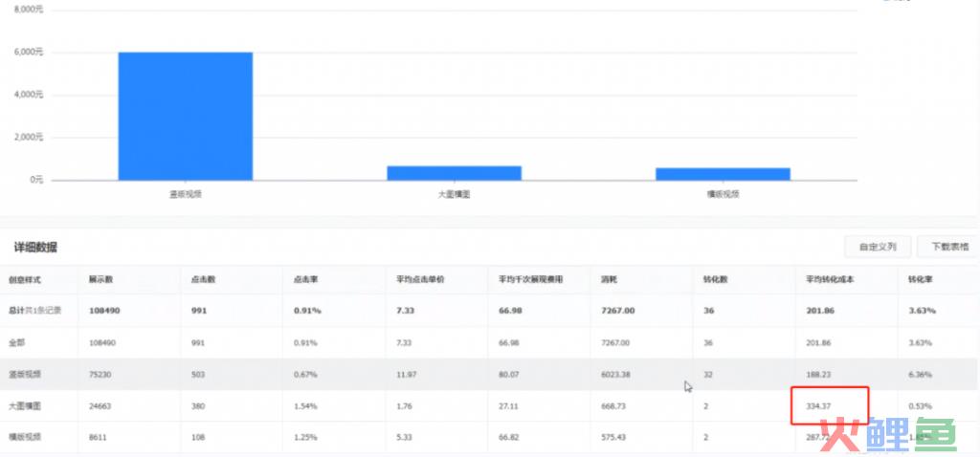Click bold 3.63% in the 总计 row
This screenshot has width=980, height=457.
pos(922,311)
